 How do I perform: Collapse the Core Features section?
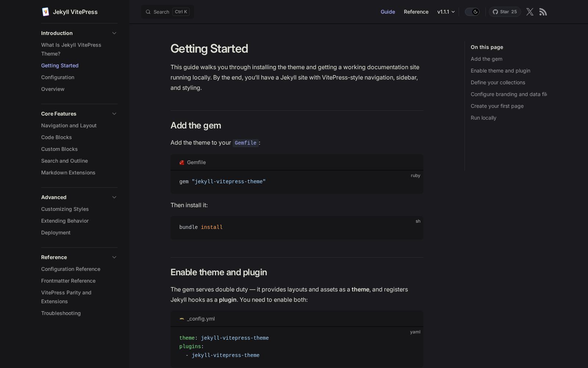(x=114, y=114)
